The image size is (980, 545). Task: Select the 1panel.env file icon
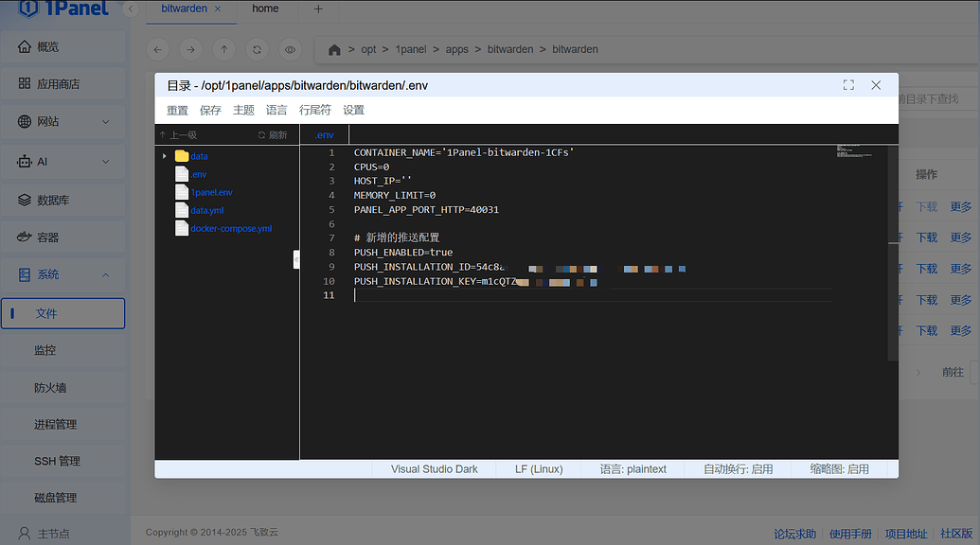(x=182, y=192)
